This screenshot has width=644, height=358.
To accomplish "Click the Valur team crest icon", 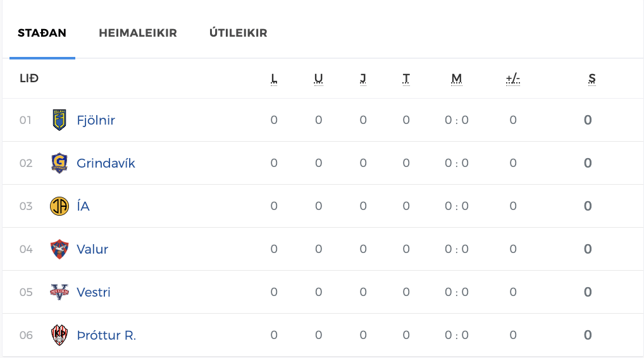I will pos(59,249).
